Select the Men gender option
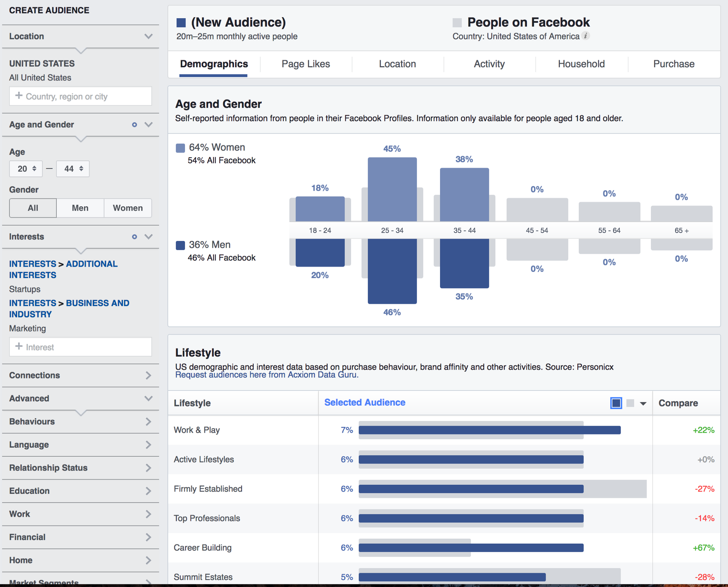This screenshot has width=728, height=587. (x=80, y=208)
